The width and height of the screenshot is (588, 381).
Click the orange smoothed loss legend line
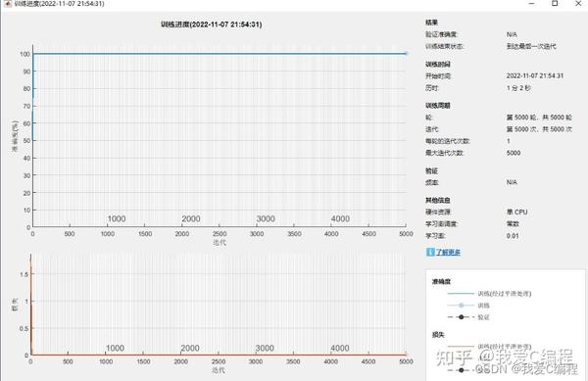(461, 346)
